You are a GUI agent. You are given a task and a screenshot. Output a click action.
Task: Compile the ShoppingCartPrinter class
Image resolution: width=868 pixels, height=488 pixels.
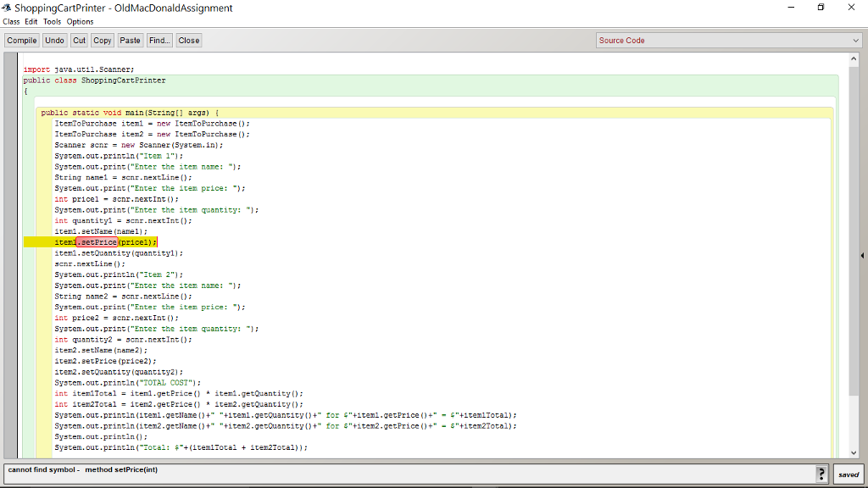(x=21, y=40)
